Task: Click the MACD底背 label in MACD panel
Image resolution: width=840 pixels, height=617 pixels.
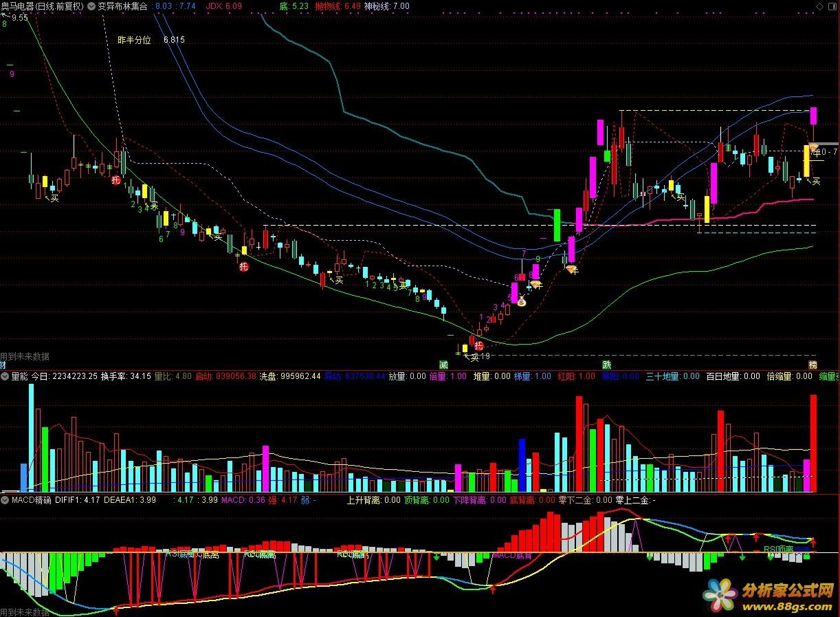Action: click(512, 554)
